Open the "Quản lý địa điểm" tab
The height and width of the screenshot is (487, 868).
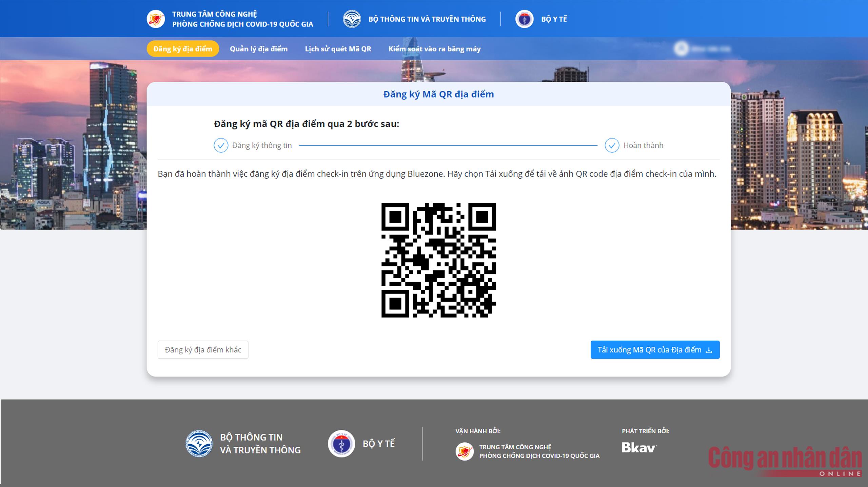[259, 49]
